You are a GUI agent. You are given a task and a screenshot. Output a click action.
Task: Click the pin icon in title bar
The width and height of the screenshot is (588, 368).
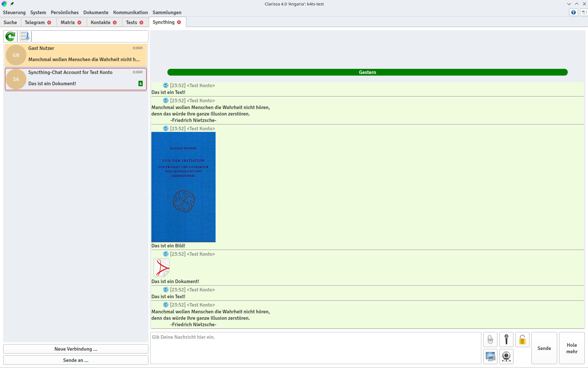[x=12, y=4]
